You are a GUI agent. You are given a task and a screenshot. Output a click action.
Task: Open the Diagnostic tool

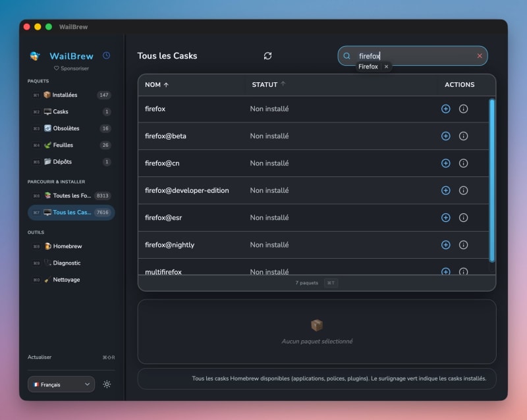pos(71,263)
